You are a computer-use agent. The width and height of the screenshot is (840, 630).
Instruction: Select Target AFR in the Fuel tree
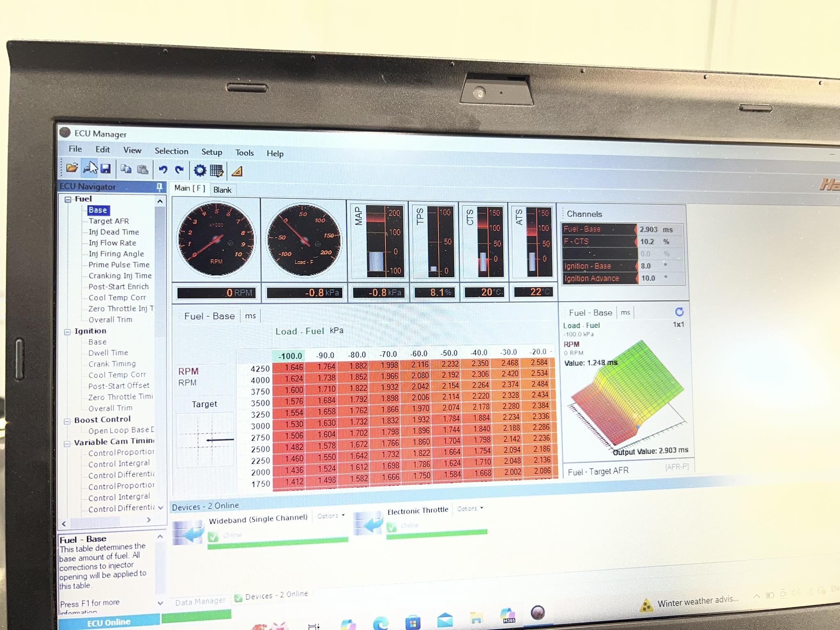(109, 221)
